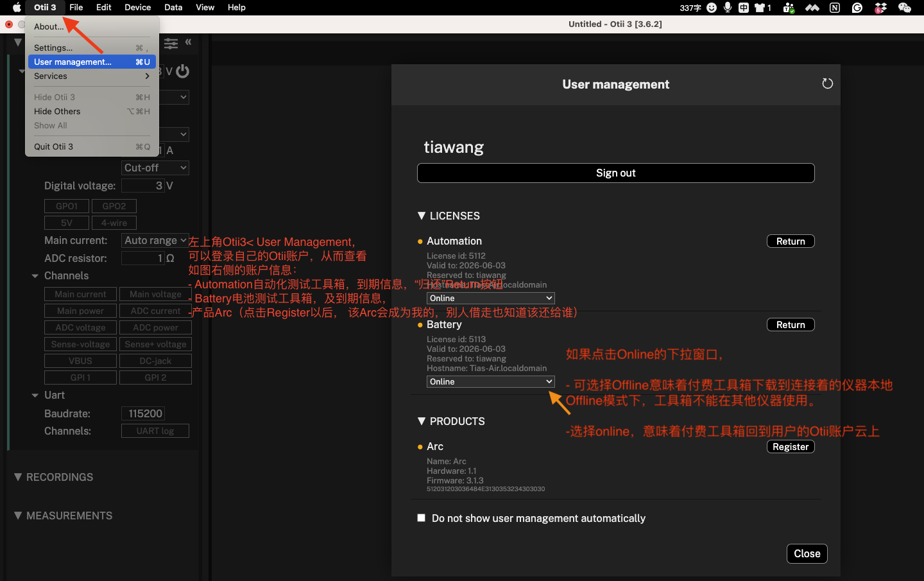Open the adjustments sliders icon above the sidebar

click(x=171, y=42)
